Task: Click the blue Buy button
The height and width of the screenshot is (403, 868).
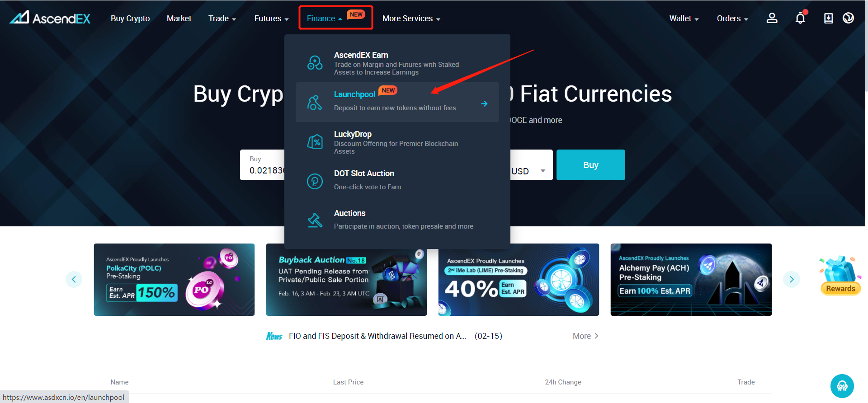Action: pos(591,165)
